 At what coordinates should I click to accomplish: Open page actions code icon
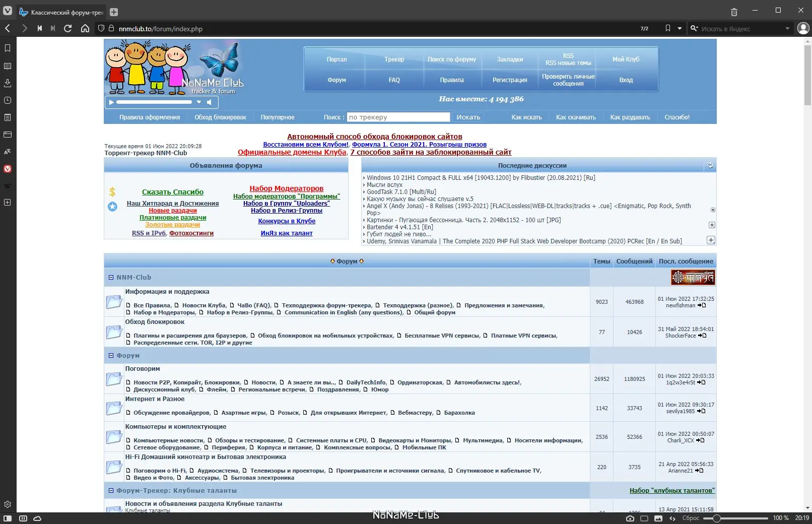672,518
